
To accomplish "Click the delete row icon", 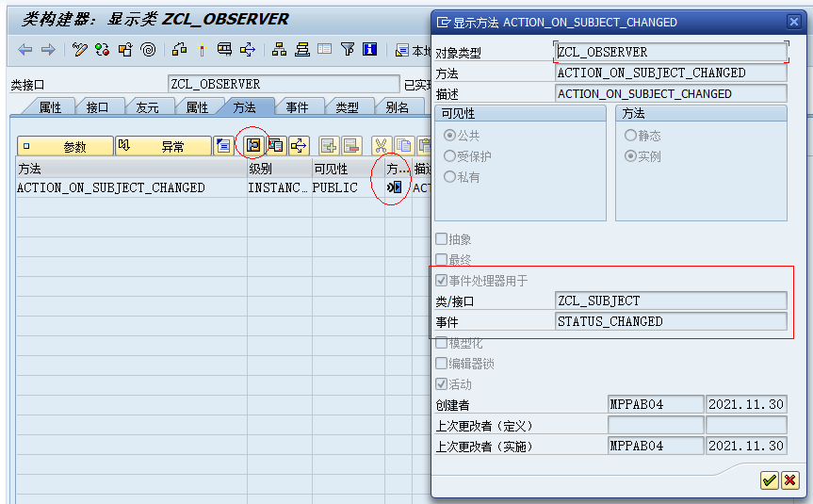I will [351, 146].
